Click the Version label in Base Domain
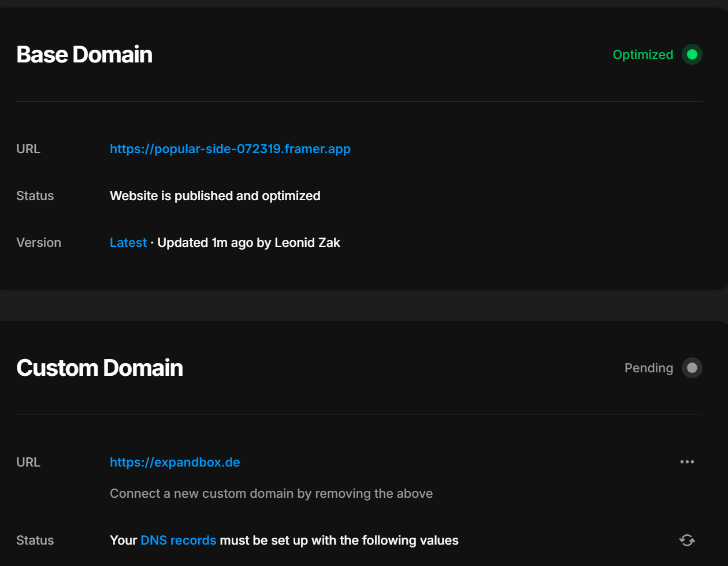This screenshot has height=566, width=728. (x=39, y=243)
